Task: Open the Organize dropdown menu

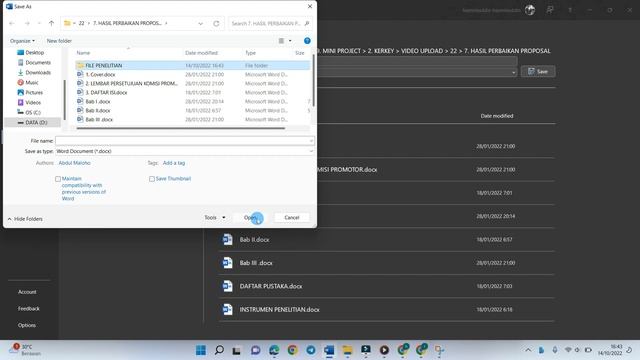Action: point(22,41)
